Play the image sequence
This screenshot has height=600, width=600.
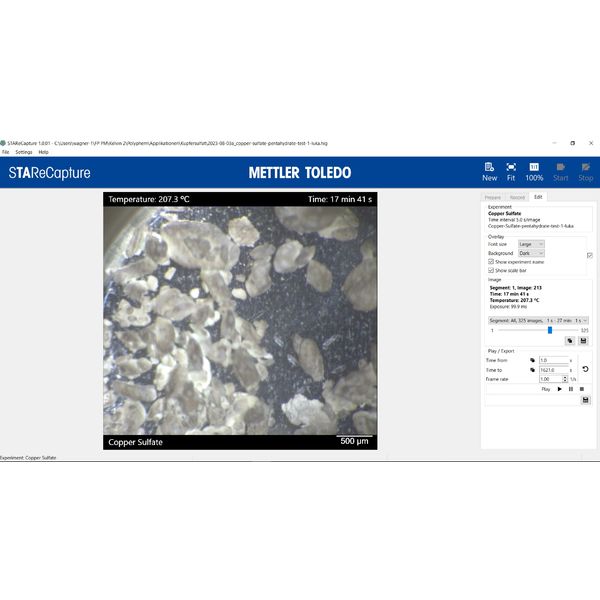[560, 389]
